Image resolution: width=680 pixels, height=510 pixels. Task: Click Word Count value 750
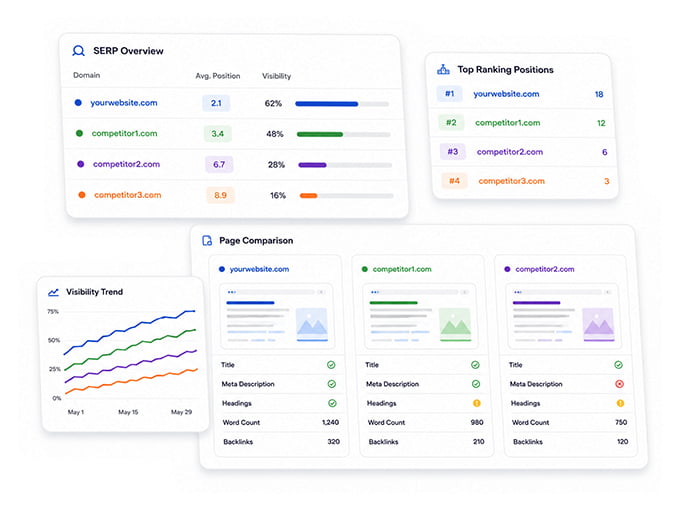point(621,422)
